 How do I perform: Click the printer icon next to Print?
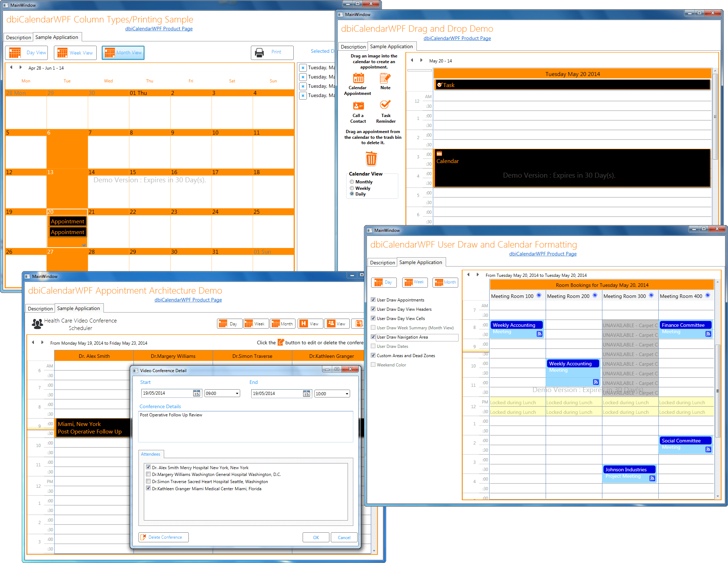point(259,52)
